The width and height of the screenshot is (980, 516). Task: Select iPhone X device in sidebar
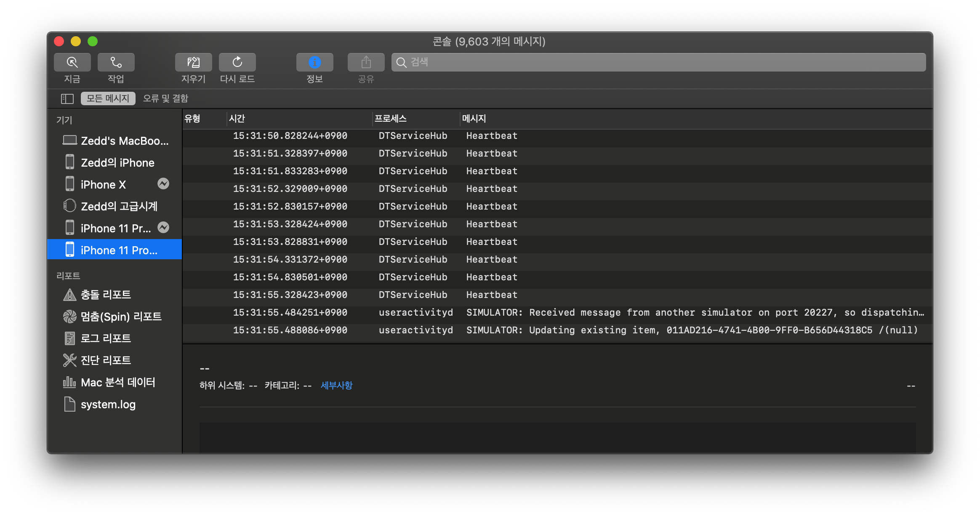click(115, 184)
